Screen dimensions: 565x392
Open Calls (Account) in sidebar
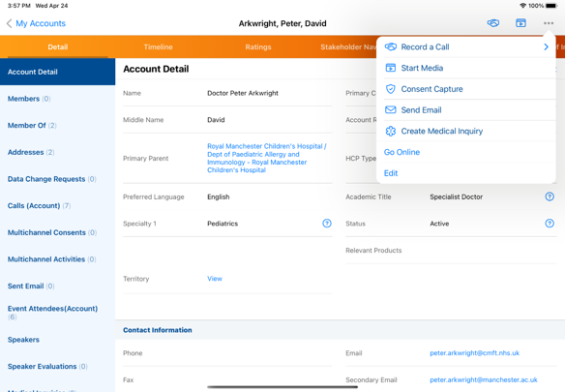[x=58, y=205]
